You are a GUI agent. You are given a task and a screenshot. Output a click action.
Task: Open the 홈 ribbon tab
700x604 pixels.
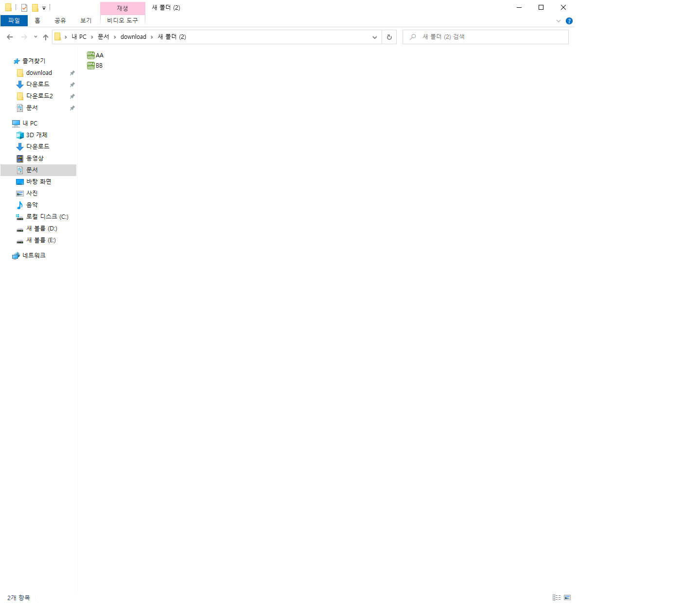pyautogui.click(x=37, y=20)
